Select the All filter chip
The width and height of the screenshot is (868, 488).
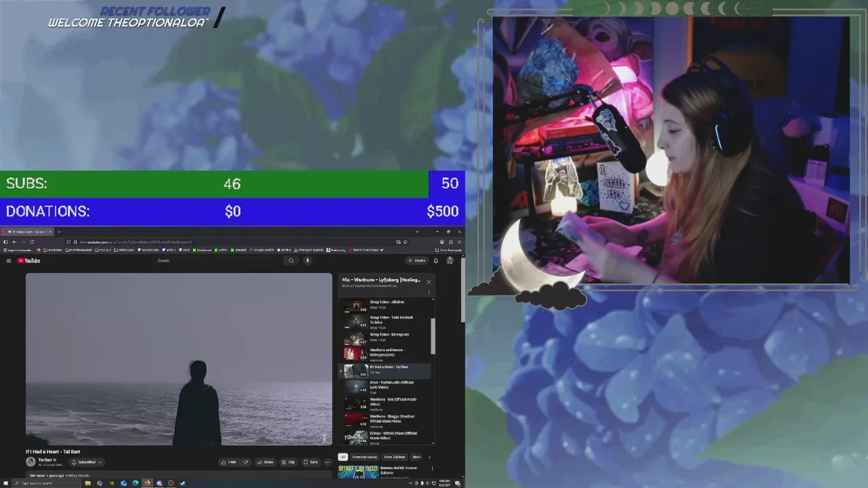tap(343, 457)
